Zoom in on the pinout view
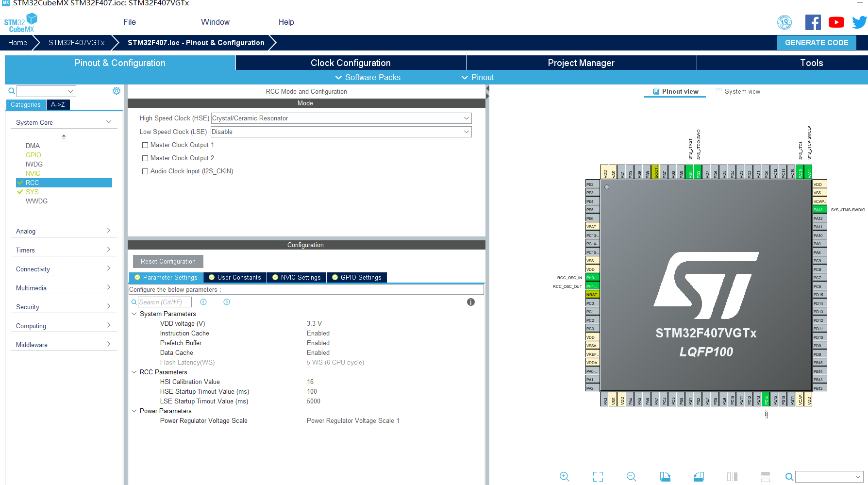This screenshot has height=485, width=868. (x=565, y=476)
